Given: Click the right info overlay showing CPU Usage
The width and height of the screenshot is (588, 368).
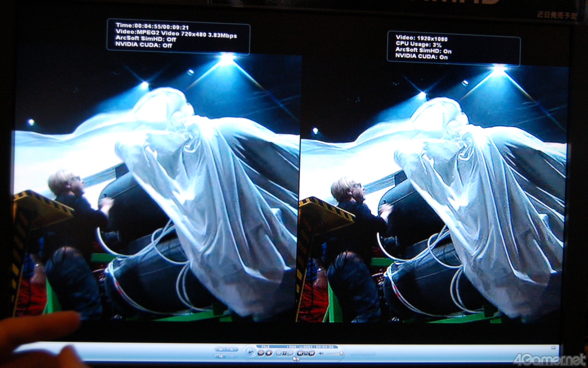Looking at the screenshot, I should [454, 48].
